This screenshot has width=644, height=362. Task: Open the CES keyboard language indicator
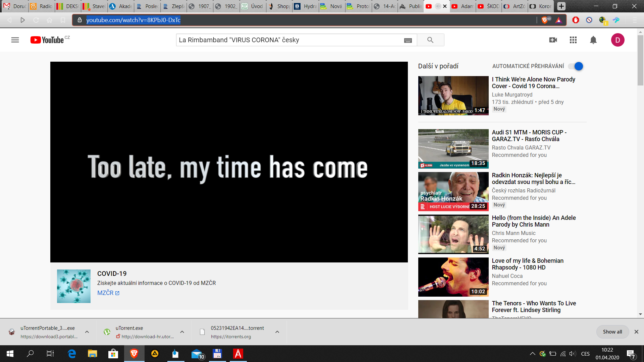585,354
